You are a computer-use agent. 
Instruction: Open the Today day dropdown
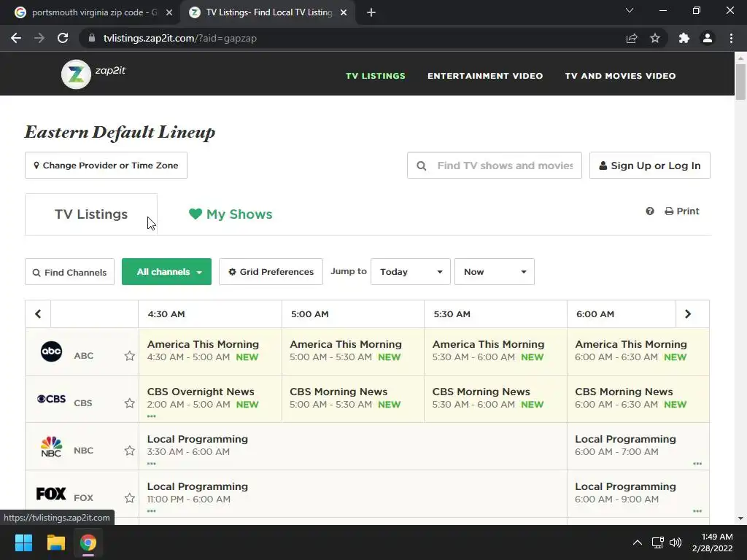tap(411, 272)
